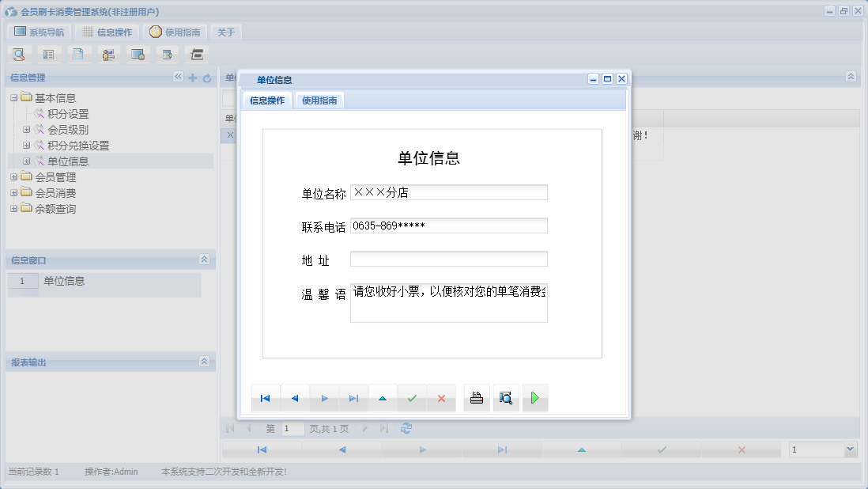Select the magnifier search tool in toolbar

tap(19, 54)
